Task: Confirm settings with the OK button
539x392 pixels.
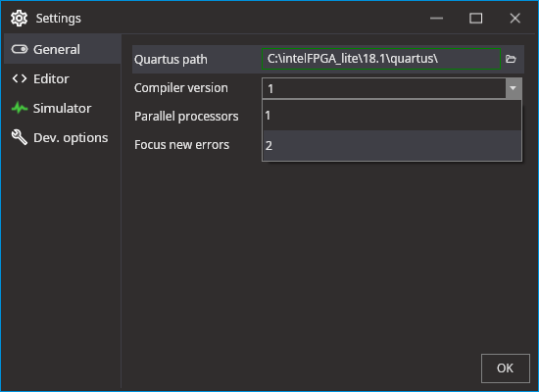Action: click(x=506, y=368)
